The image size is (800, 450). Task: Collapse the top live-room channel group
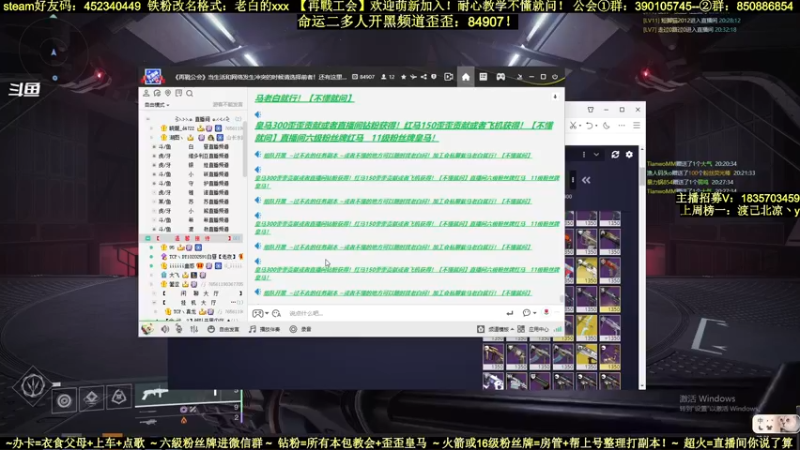148,119
